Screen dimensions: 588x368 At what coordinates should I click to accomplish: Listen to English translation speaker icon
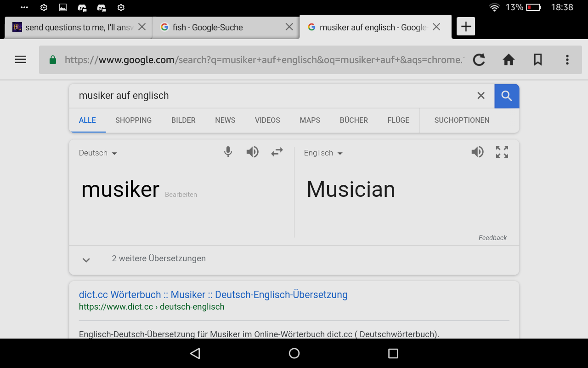click(477, 152)
